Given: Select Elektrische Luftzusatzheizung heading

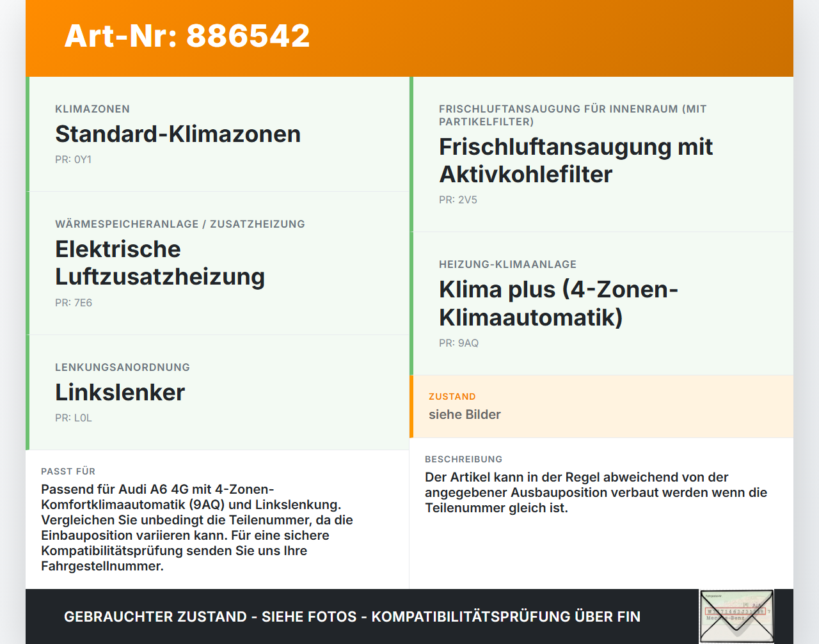Looking at the screenshot, I should coord(160,263).
